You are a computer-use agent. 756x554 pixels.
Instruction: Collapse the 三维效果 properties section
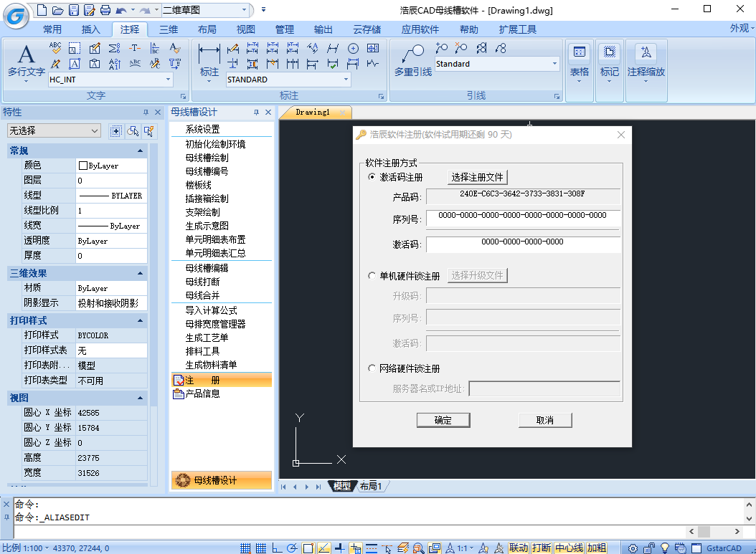point(141,273)
